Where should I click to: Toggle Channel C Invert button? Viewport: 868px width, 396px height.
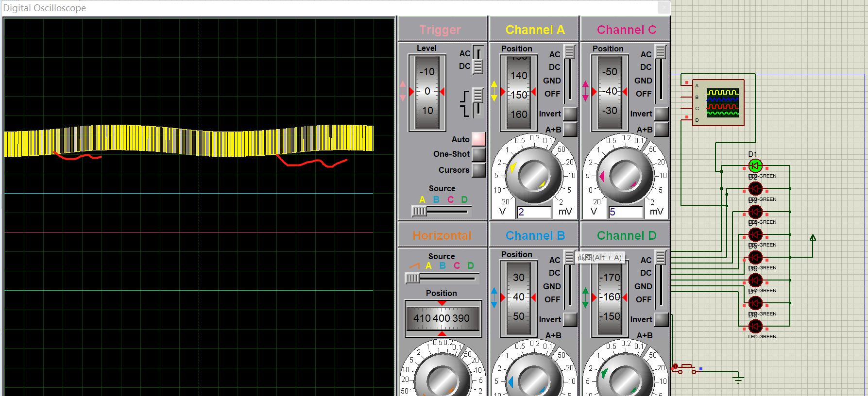pos(662,114)
